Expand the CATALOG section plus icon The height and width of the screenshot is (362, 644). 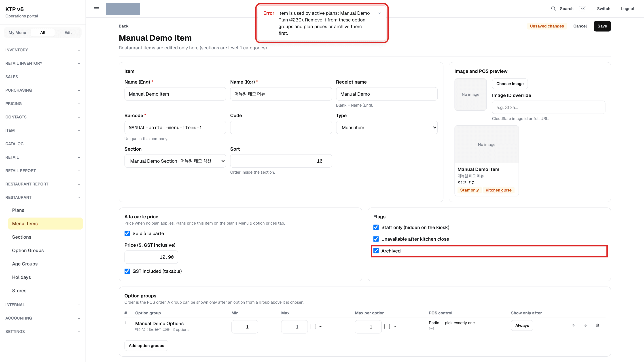79,144
